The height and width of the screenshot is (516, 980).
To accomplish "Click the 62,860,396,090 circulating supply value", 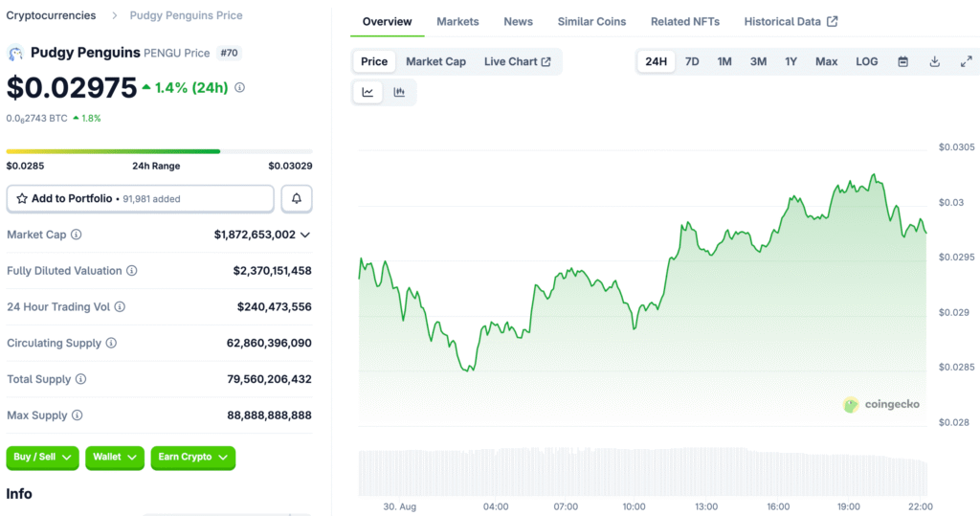I will coord(269,343).
